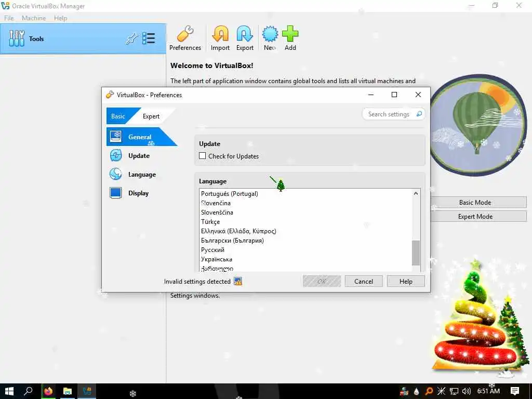Image resolution: width=532 pixels, height=399 pixels.
Task: Switch to the Basic tab
Action: 118,116
